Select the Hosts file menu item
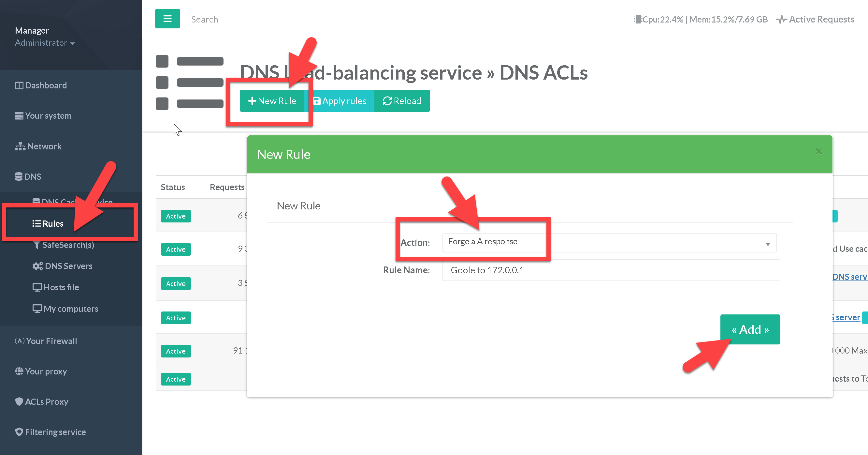 56,287
